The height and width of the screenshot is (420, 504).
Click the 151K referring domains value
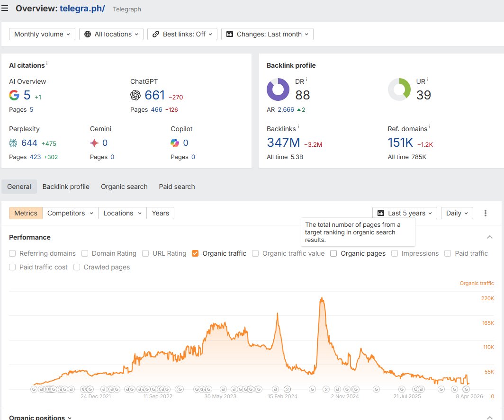coord(400,143)
